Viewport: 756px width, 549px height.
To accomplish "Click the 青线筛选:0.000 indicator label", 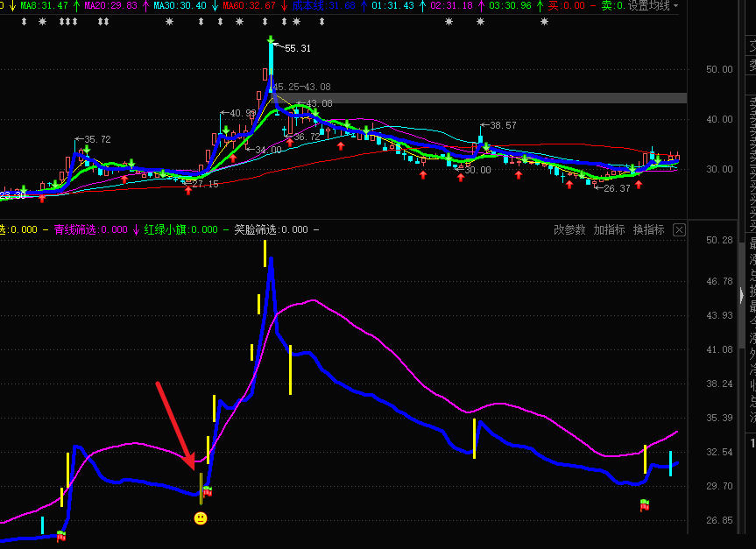I will pos(90,229).
